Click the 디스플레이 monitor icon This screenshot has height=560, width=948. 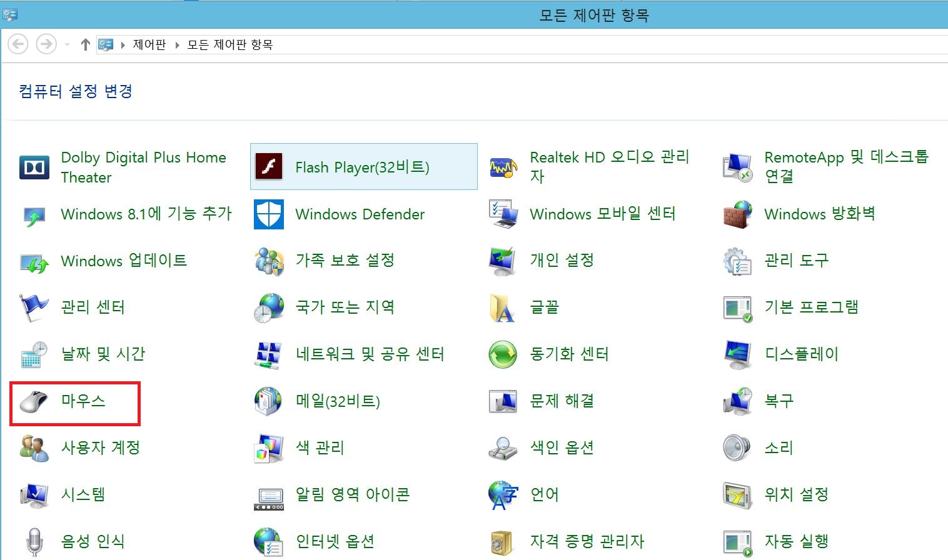738,354
